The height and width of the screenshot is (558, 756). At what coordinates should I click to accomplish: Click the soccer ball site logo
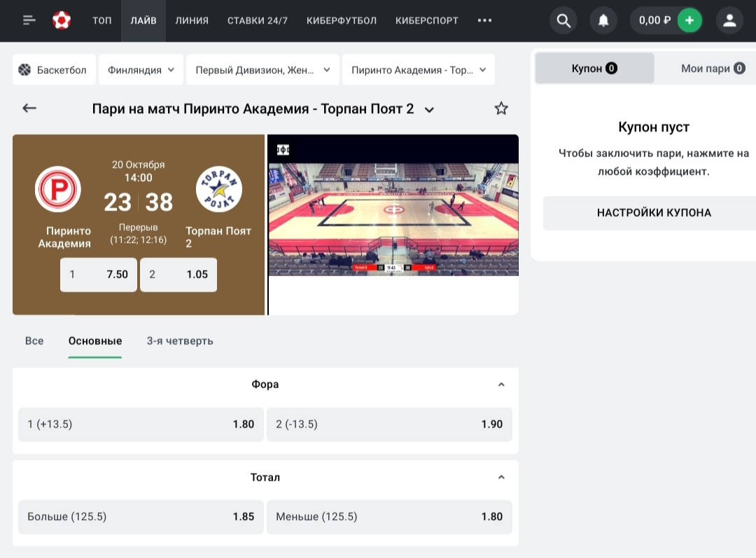(x=62, y=20)
